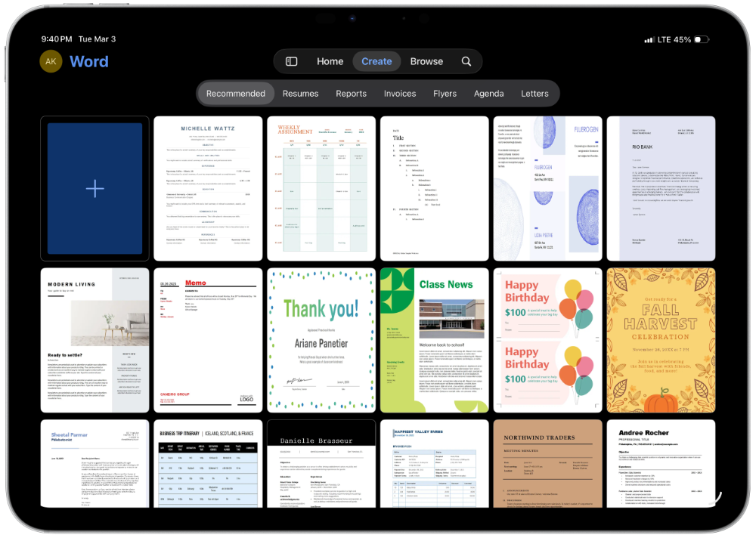Select the Michelle Wattz resume template

click(207, 188)
